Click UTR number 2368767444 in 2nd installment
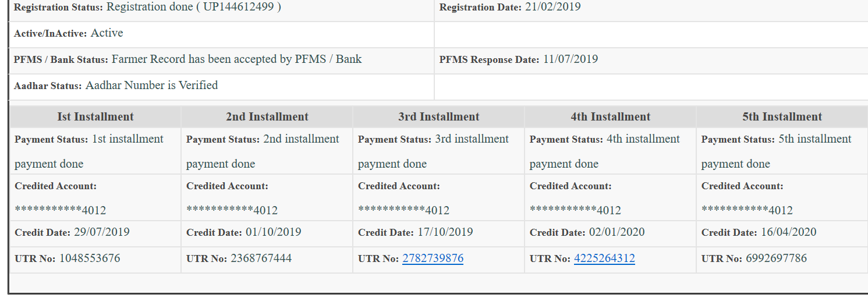This screenshot has width=868, height=301. [261, 258]
